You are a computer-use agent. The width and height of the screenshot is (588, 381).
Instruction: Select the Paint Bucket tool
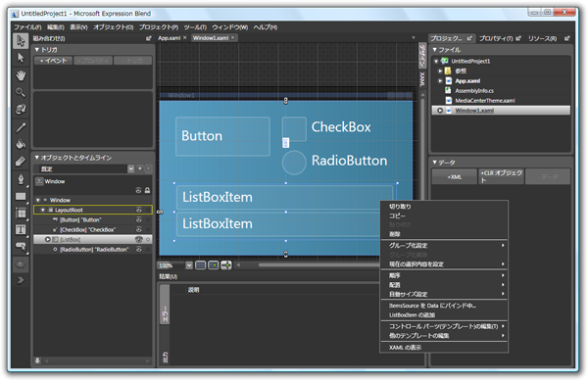coord(21,144)
